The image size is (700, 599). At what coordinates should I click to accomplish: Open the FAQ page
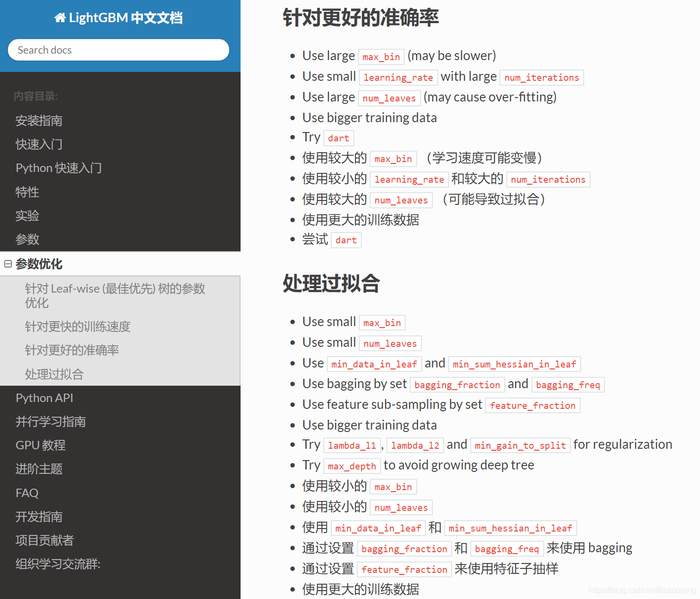click(x=27, y=493)
